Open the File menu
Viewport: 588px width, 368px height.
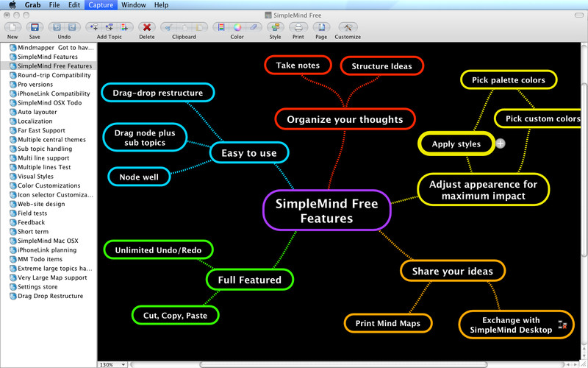click(54, 5)
